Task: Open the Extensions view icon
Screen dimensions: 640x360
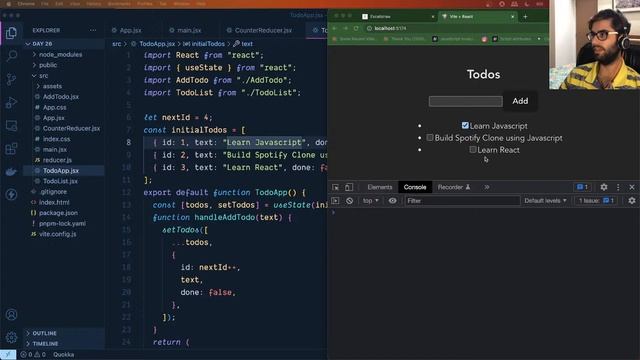Action: coord(11,149)
